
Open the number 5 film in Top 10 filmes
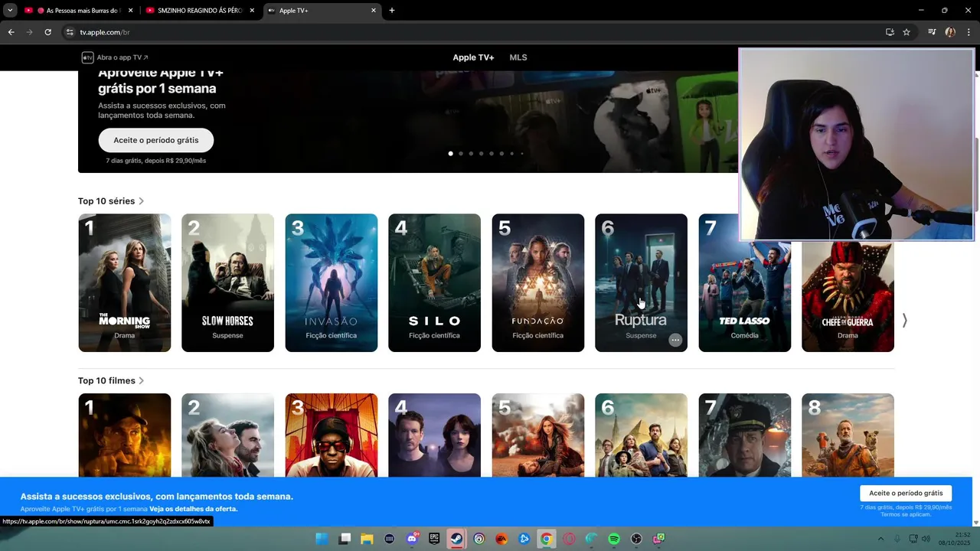tap(538, 435)
